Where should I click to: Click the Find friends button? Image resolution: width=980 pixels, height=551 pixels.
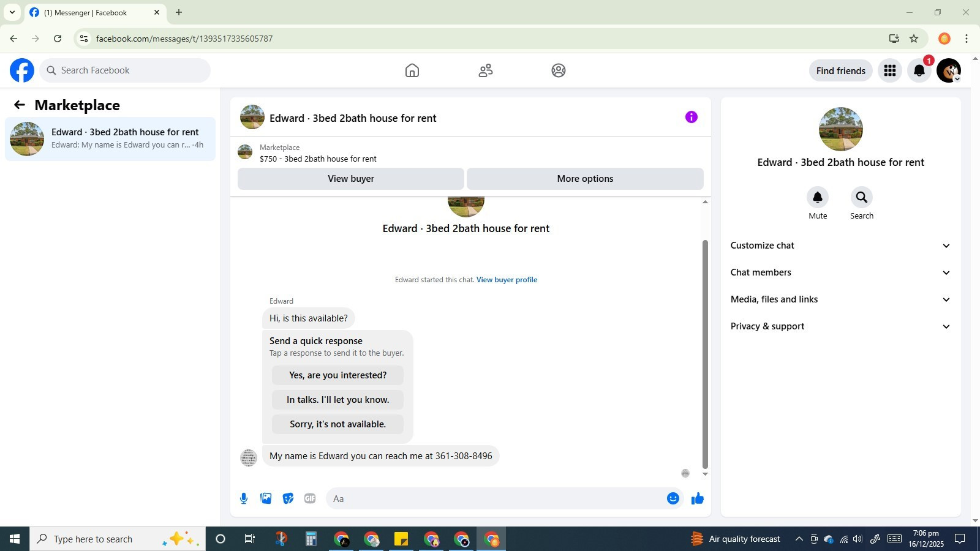coord(840,70)
